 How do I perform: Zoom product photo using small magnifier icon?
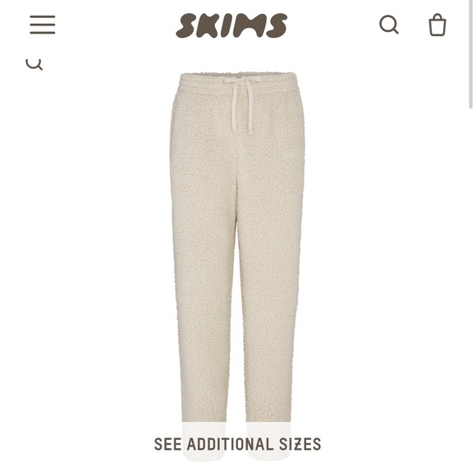point(34,64)
